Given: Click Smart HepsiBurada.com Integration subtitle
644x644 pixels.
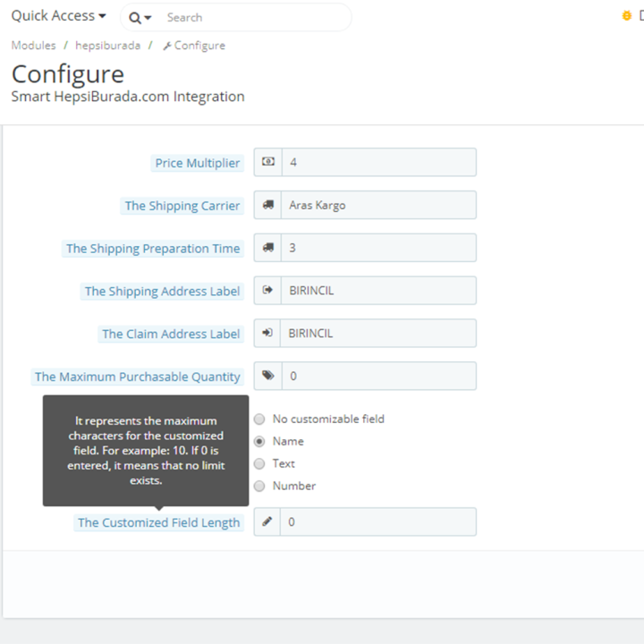Looking at the screenshot, I should pyautogui.click(x=128, y=97).
